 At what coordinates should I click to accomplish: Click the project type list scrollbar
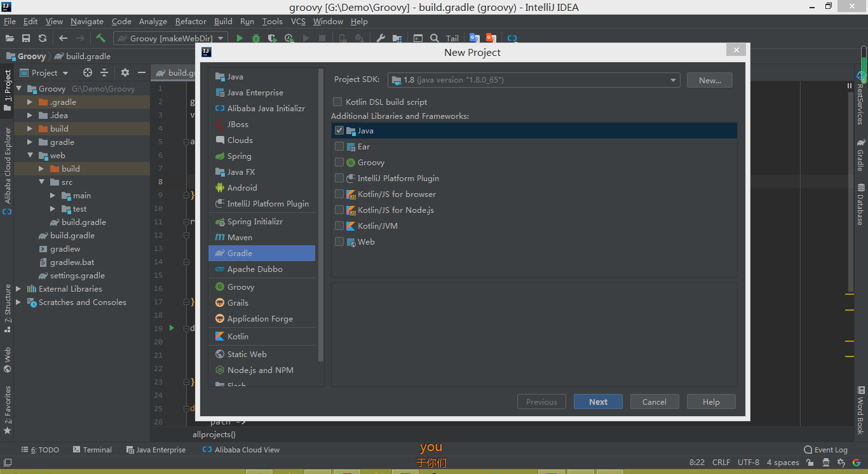[321, 215]
